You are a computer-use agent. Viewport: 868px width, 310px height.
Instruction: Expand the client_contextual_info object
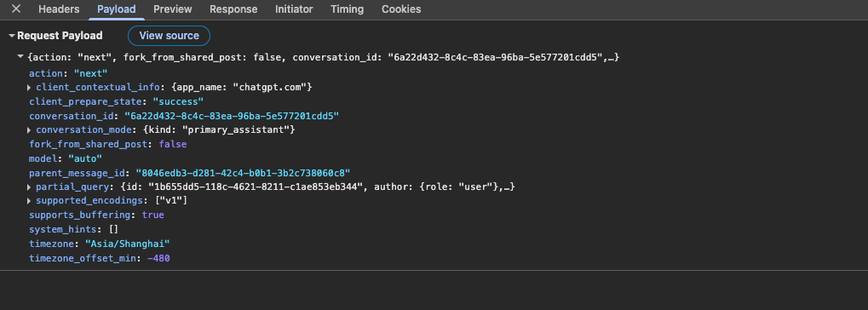[29, 88]
